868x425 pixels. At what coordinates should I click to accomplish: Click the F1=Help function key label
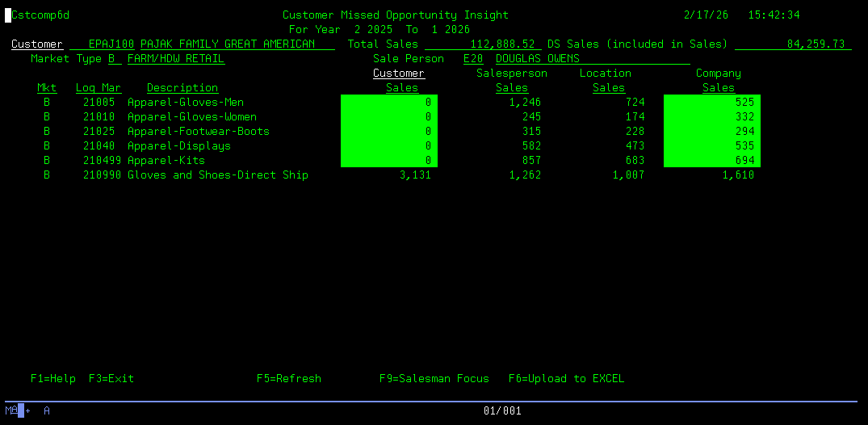pos(53,378)
